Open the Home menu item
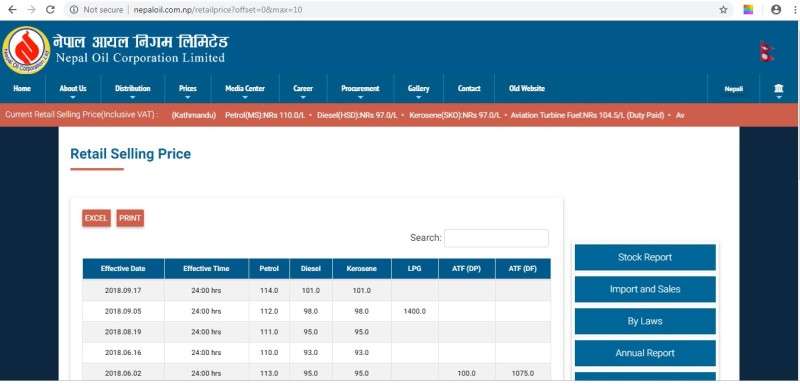The image size is (800, 384). pos(22,88)
